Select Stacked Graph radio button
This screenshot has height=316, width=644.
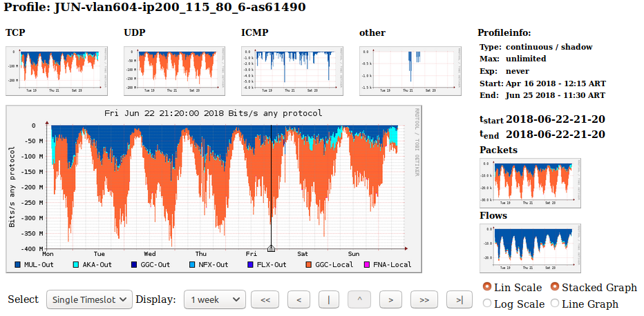pos(555,287)
